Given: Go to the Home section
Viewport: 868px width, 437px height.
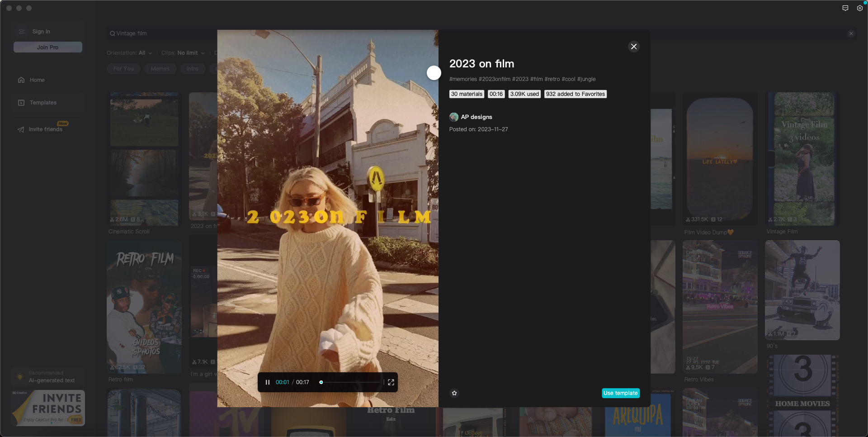Looking at the screenshot, I should tap(48, 80).
